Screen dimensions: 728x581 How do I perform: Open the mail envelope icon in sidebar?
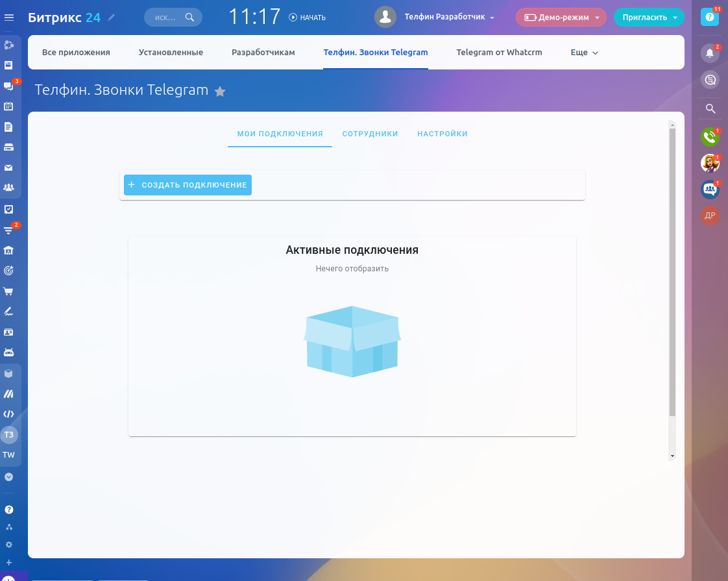point(9,167)
